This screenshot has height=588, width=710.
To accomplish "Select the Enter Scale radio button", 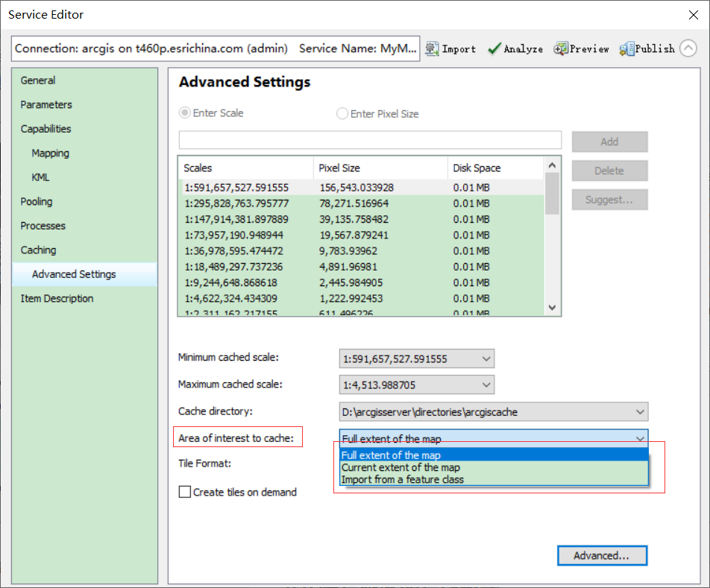I will [184, 113].
